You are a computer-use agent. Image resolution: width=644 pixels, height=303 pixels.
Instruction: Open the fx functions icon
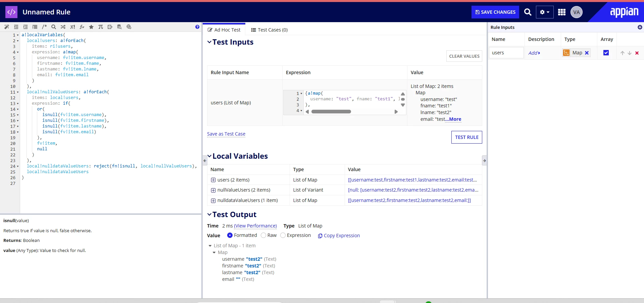tap(82, 27)
